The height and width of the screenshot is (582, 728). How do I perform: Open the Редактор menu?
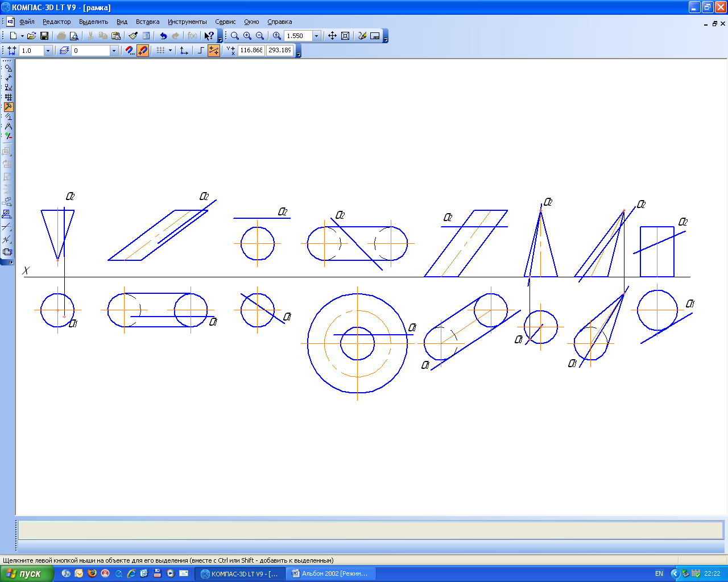pyautogui.click(x=57, y=22)
